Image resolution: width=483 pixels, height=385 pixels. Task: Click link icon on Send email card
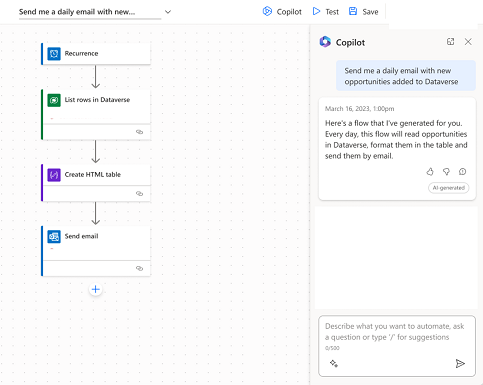pos(140,268)
